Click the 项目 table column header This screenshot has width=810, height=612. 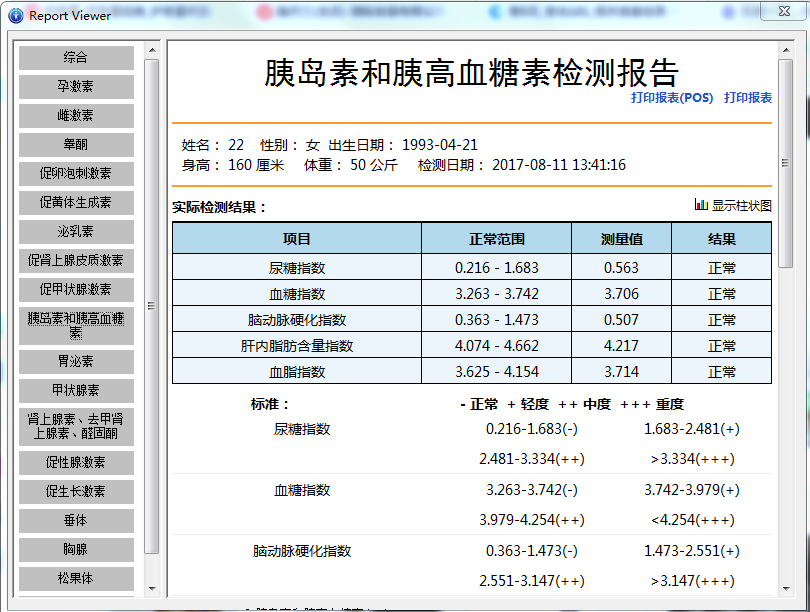click(297, 239)
